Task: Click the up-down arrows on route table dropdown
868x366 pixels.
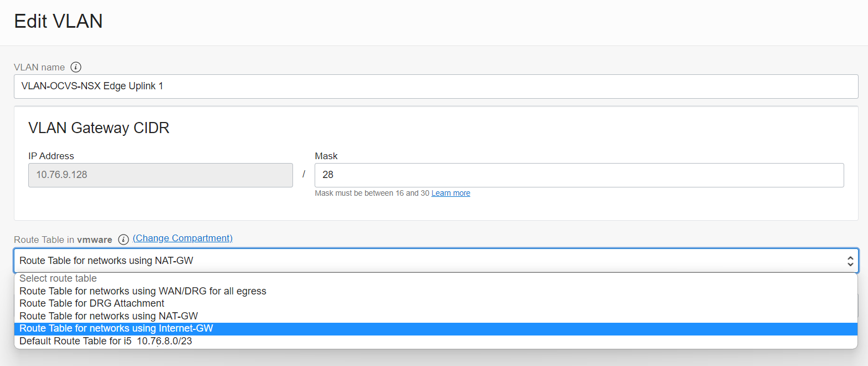Action: tap(850, 261)
